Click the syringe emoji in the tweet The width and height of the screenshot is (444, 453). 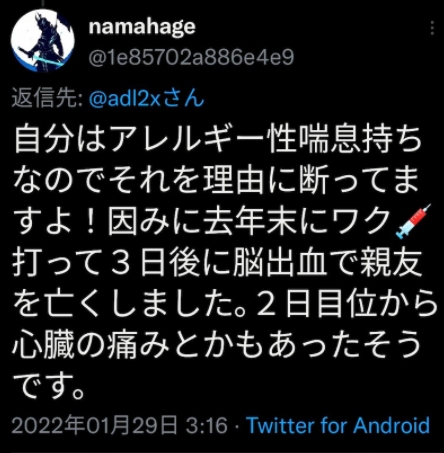(x=413, y=221)
